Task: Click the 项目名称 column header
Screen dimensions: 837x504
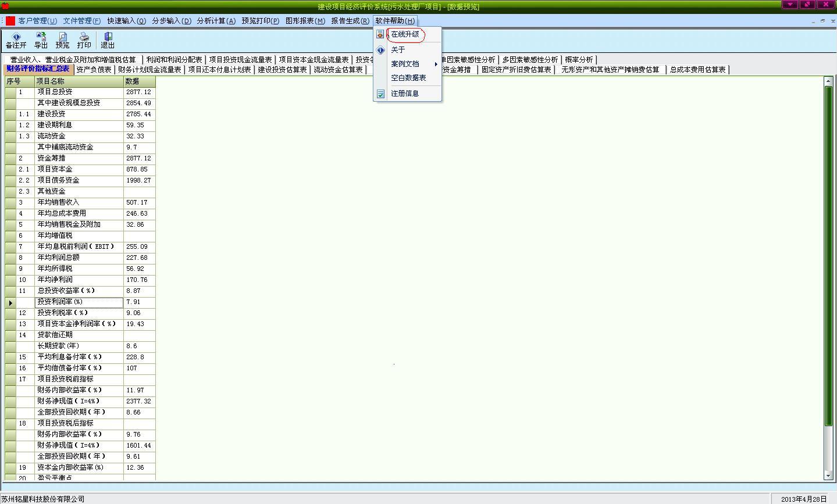Action: tap(79, 81)
